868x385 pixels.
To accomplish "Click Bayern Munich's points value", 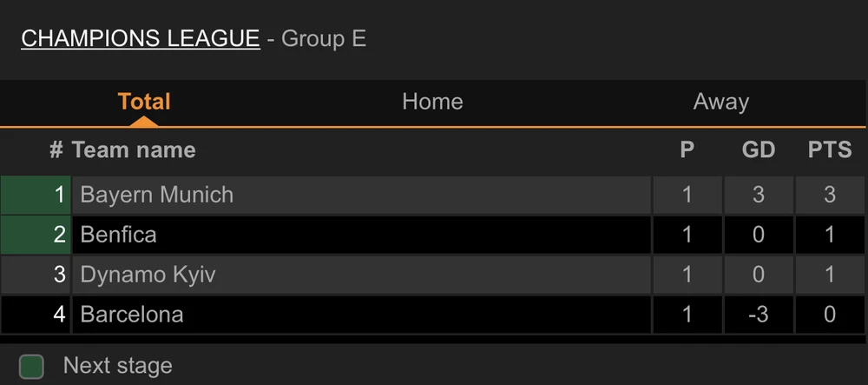I will (830, 195).
